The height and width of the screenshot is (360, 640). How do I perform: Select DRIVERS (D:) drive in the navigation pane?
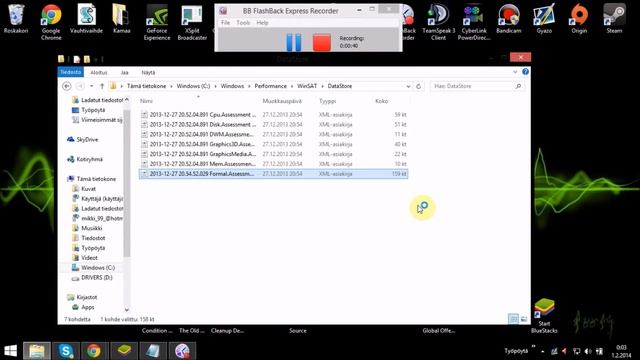click(92, 278)
